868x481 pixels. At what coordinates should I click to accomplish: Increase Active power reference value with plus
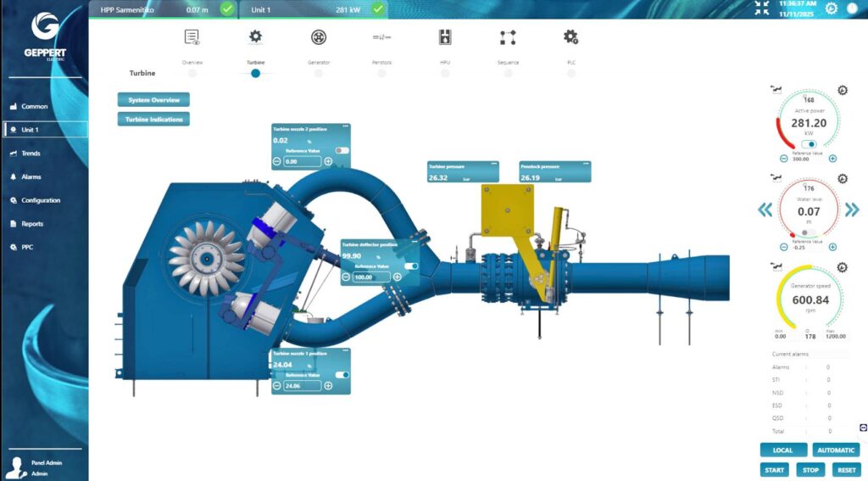[x=832, y=159]
